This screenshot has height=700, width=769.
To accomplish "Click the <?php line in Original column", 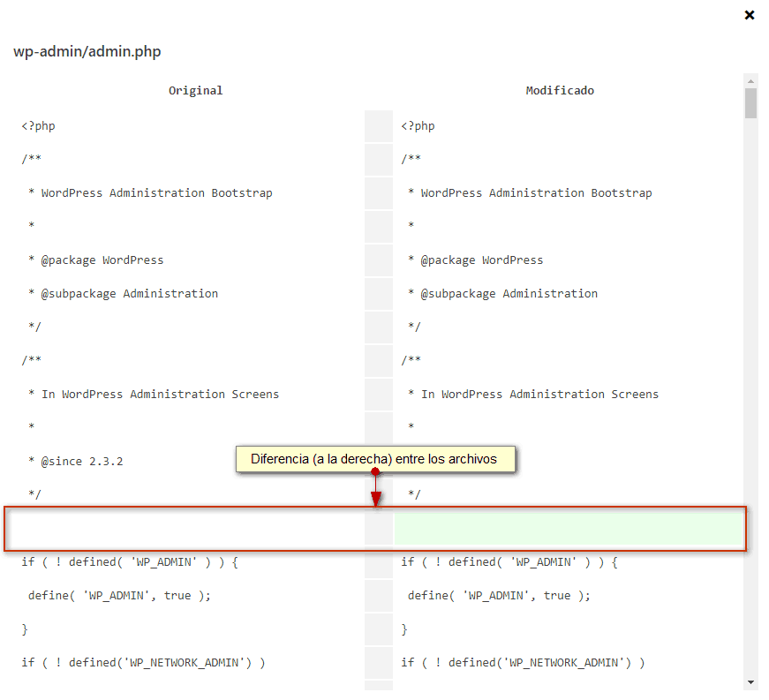I will tap(38, 126).
